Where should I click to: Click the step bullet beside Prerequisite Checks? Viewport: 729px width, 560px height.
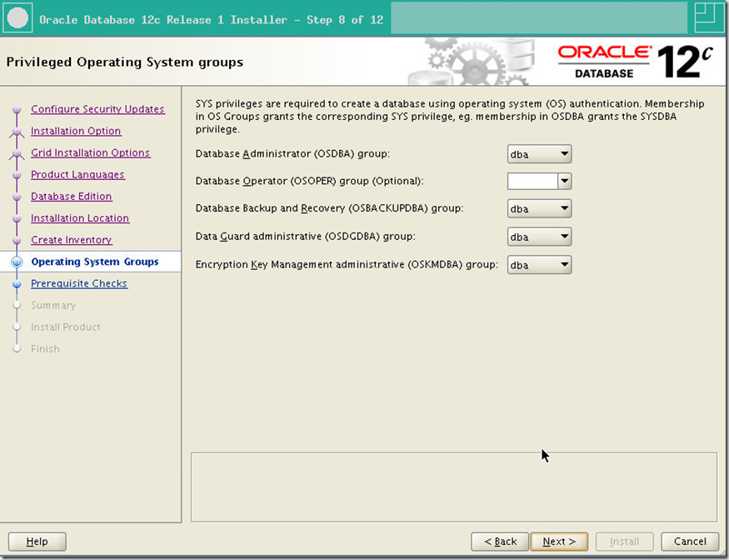coord(17,283)
